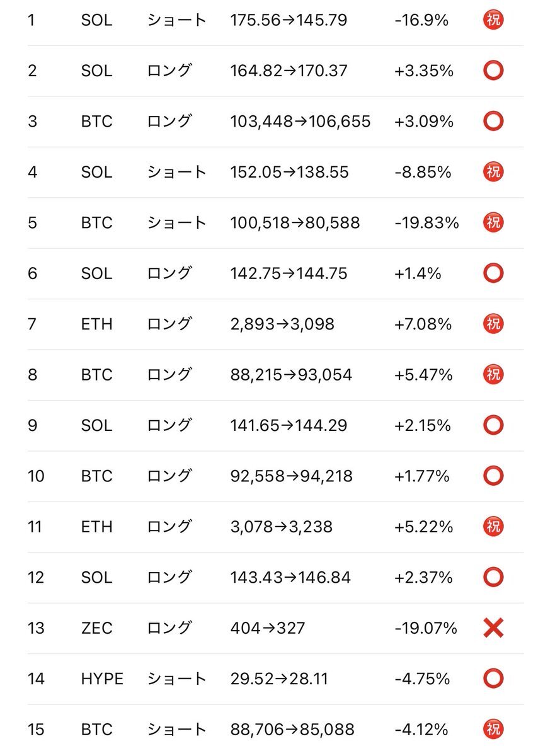This screenshot has width=538, height=756.
Task: Click the celebration icon in row 1
Action: 493,20
